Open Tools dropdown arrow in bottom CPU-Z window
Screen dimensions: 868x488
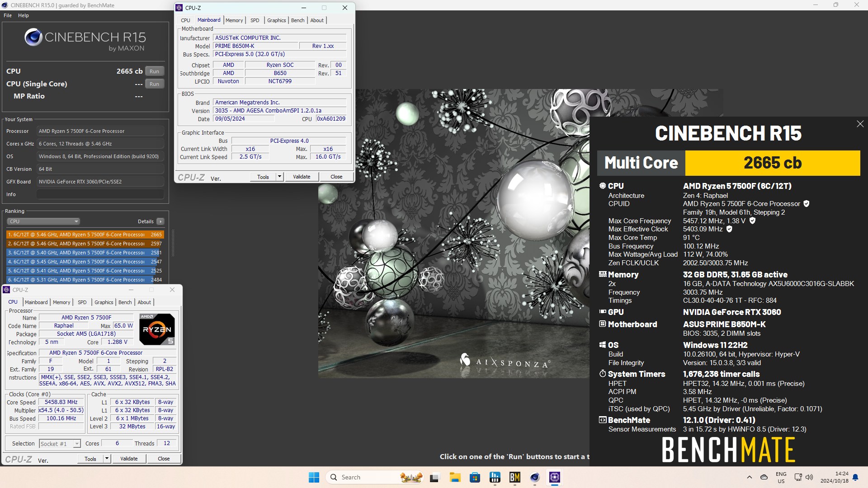[x=107, y=459]
